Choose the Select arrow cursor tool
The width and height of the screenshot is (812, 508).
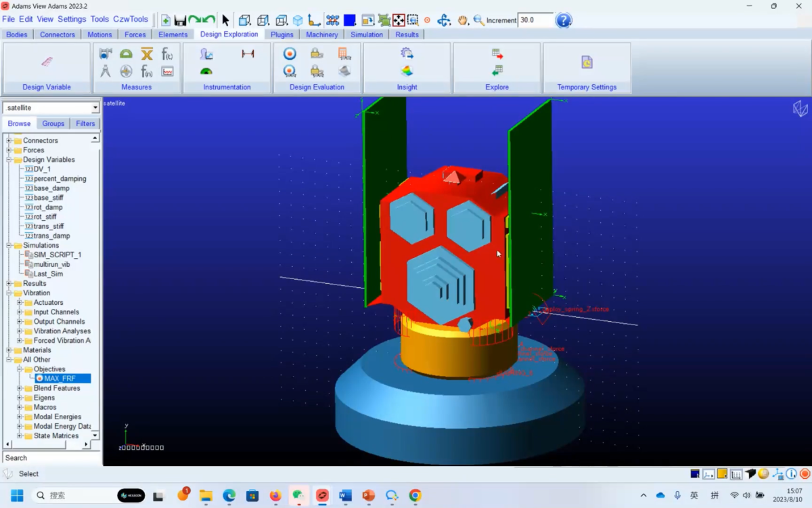click(x=225, y=20)
